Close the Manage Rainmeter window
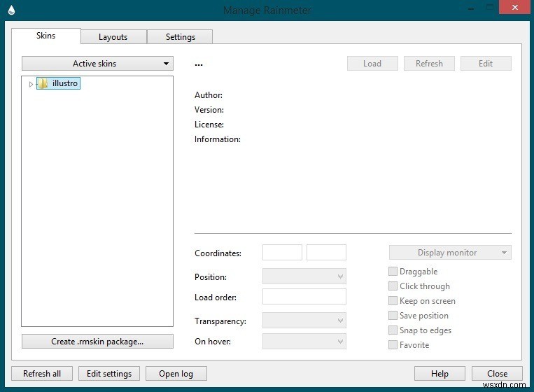 515,7
